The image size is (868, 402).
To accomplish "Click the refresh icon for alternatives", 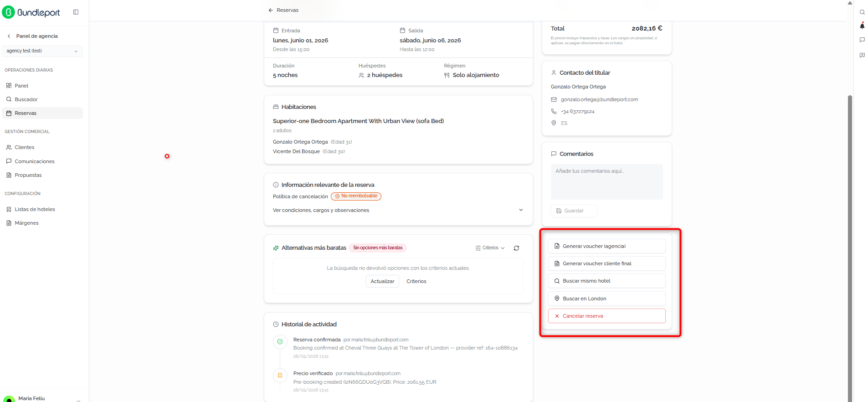I will [x=516, y=248].
